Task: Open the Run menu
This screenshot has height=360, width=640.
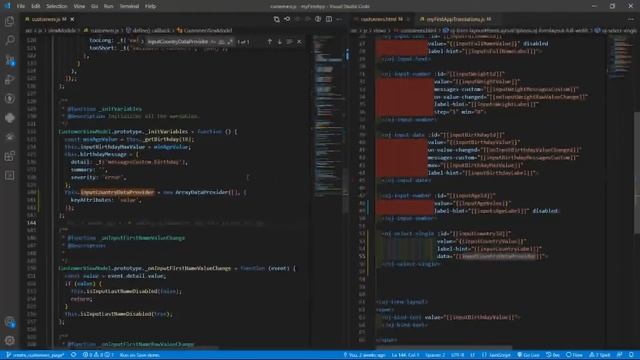Action: (x=108, y=6)
